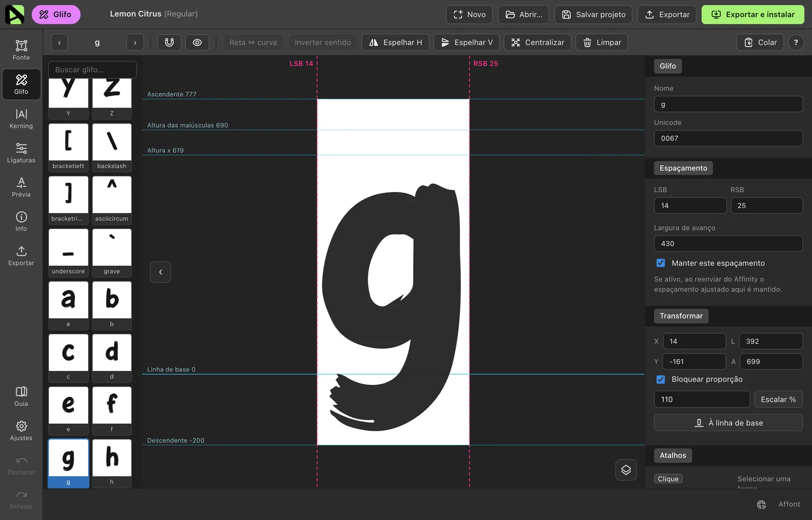
Task: Open the Guia book icon
Action: click(x=21, y=396)
